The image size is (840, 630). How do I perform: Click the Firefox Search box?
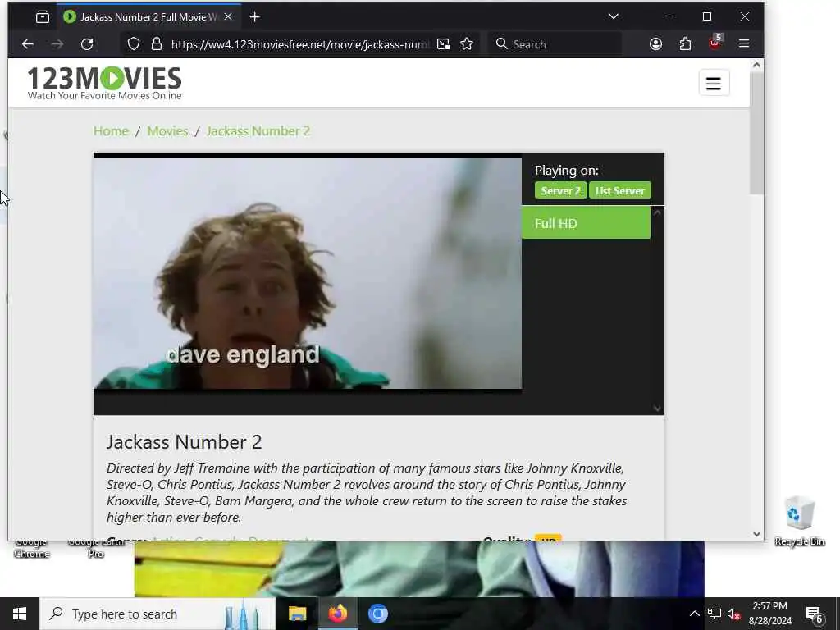tap(555, 44)
